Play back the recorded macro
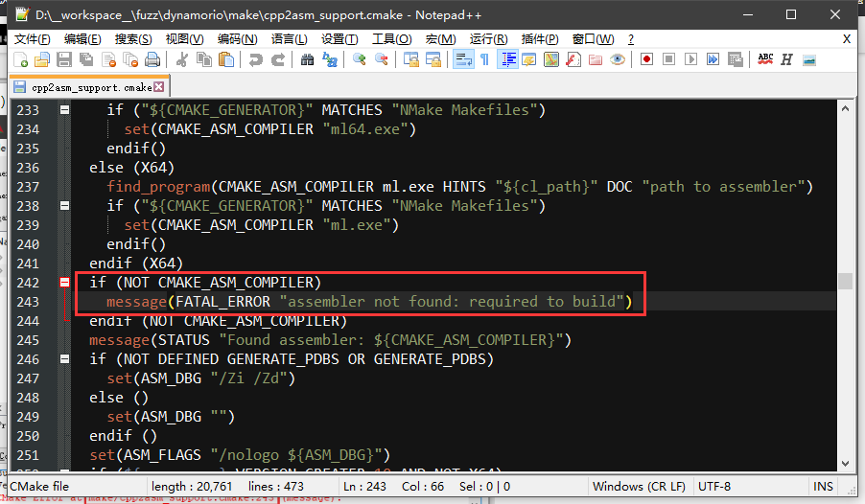Screen dimensions: 865x504 coord(690,59)
